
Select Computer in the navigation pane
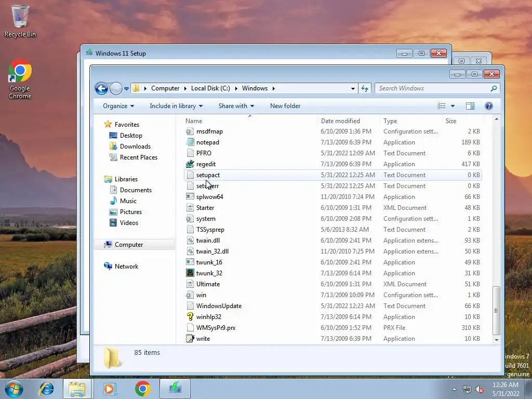(129, 245)
